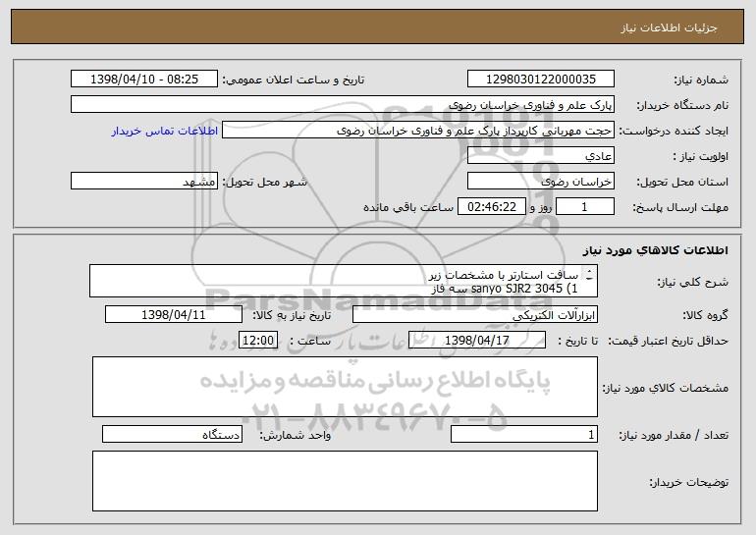
Task: Click the counting unit field دستگاه
Action: click(x=172, y=434)
